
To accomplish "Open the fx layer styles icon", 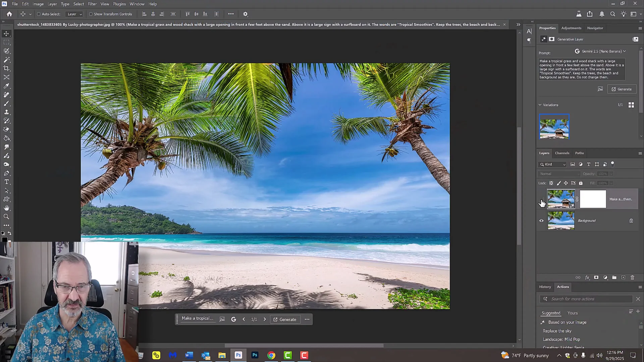I will [x=587, y=278].
